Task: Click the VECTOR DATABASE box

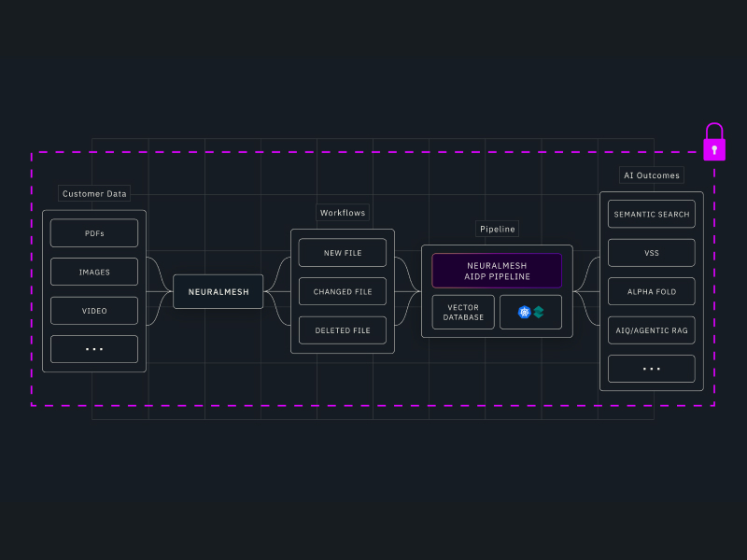Action: [x=463, y=313]
